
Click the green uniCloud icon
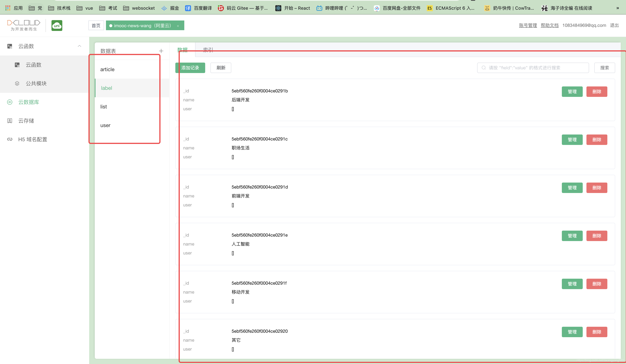click(x=57, y=26)
